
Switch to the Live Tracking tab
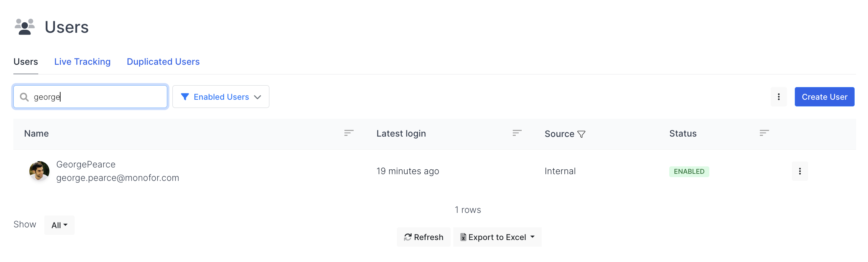coord(82,62)
